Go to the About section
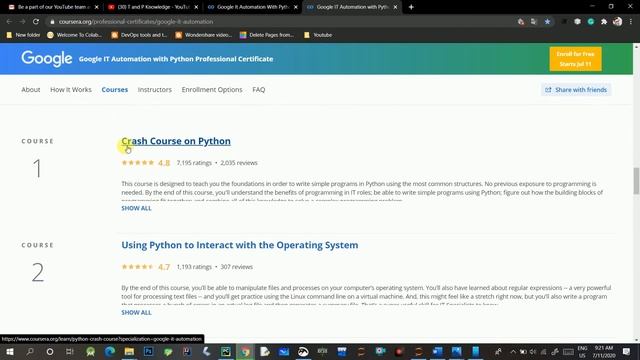 [31, 89]
